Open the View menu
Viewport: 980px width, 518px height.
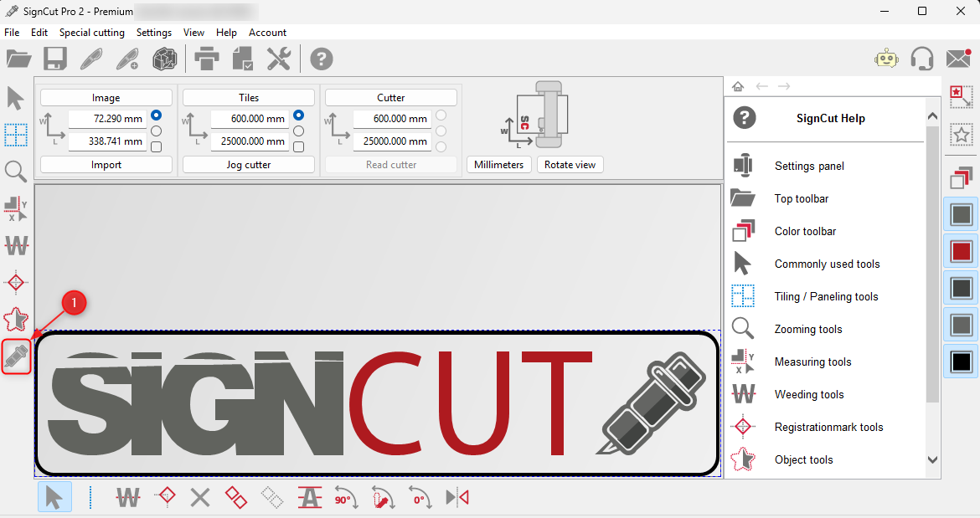(x=193, y=33)
